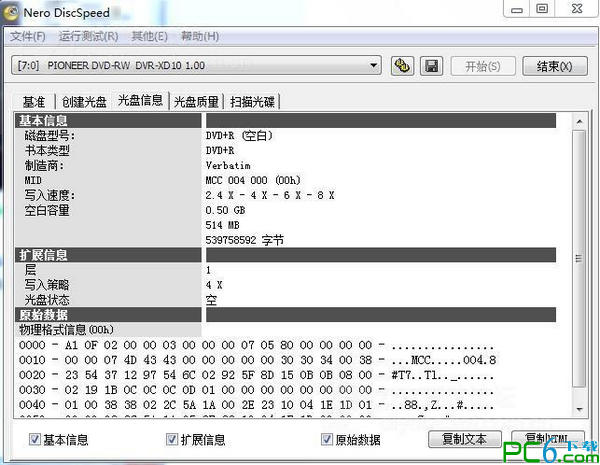Click the 结束(X) button
The width and height of the screenshot is (600, 465).
(554, 66)
